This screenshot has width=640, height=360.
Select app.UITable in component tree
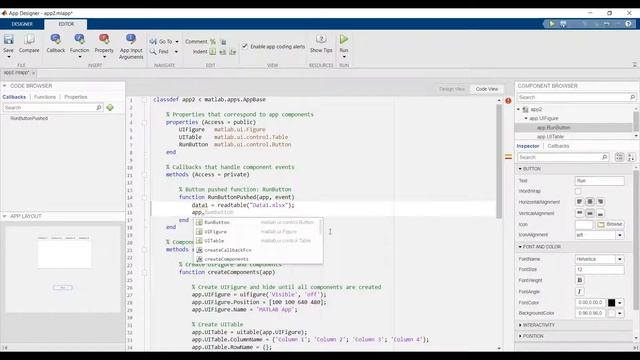pyautogui.click(x=550, y=137)
